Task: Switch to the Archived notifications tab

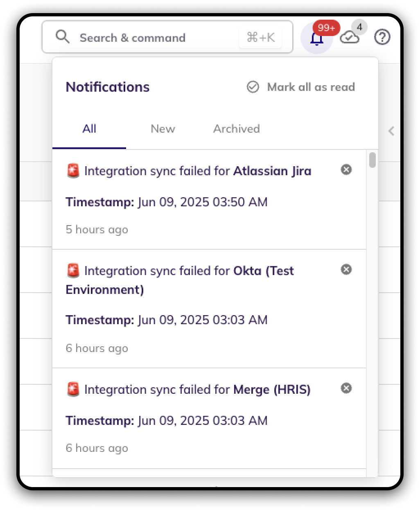Action: tap(236, 129)
